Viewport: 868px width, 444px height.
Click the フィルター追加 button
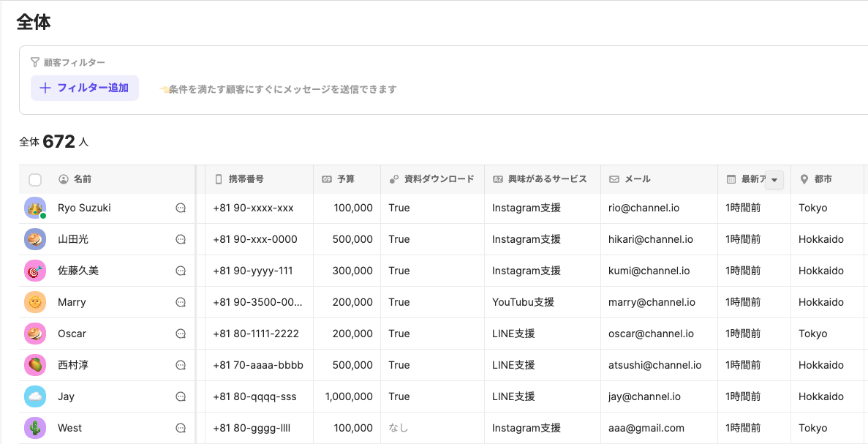click(85, 88)
